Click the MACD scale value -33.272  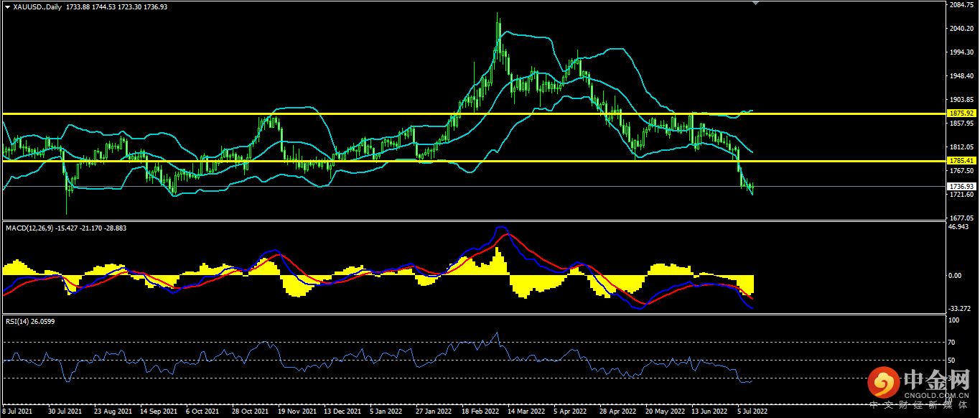tap(960, 309)
